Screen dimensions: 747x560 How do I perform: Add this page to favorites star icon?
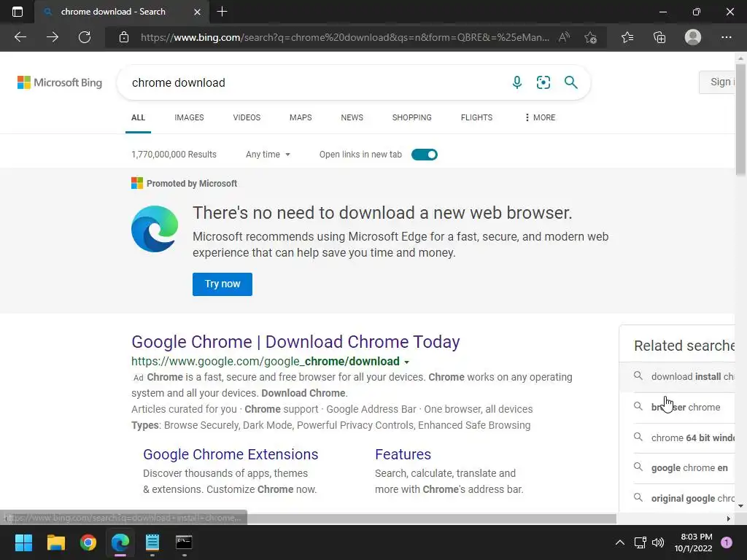coord(591,37)
